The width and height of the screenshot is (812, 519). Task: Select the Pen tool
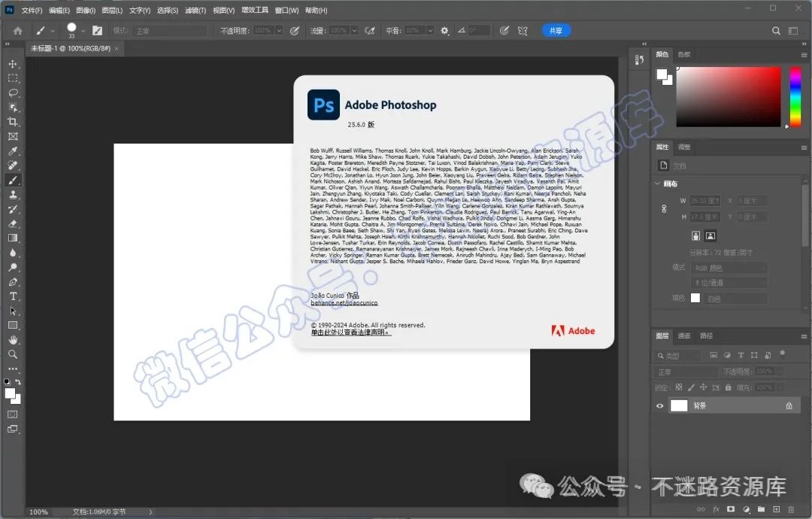(x=13, y=282)
